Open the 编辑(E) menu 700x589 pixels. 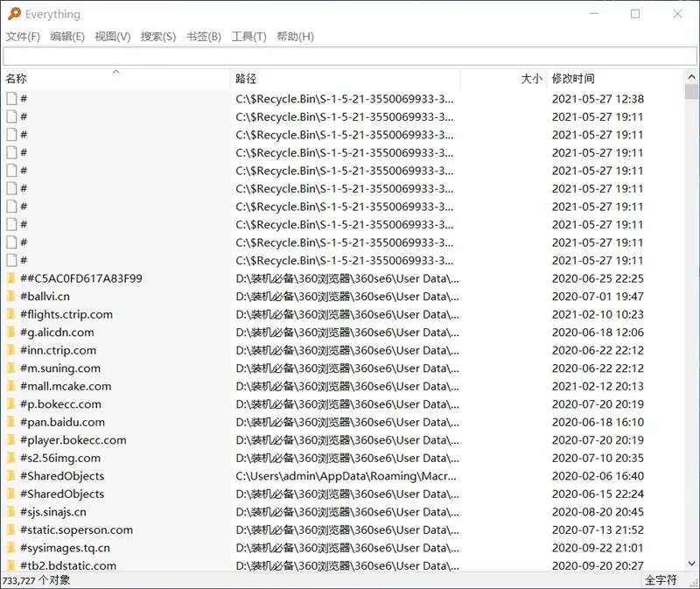pos(67,37)
